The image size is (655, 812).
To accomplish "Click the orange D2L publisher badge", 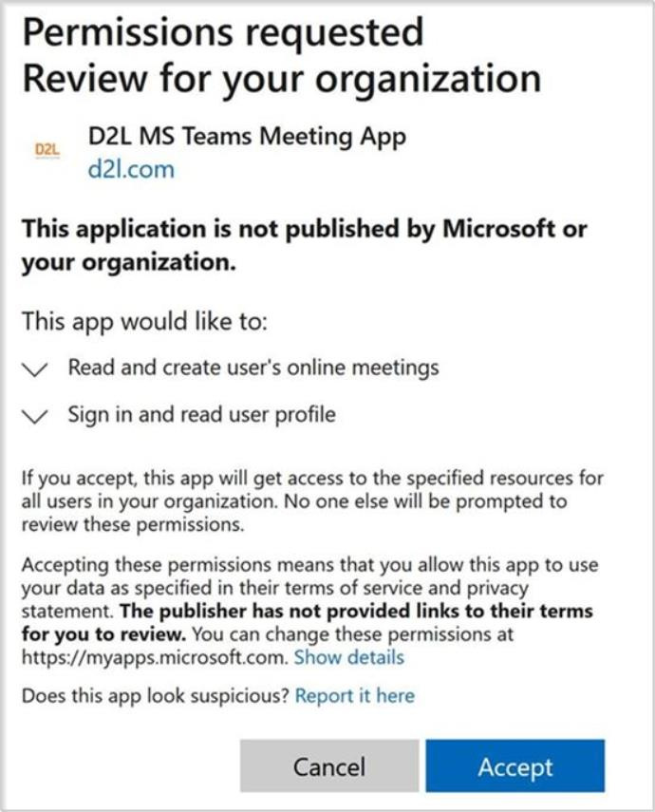I will [x=46, y=149].
